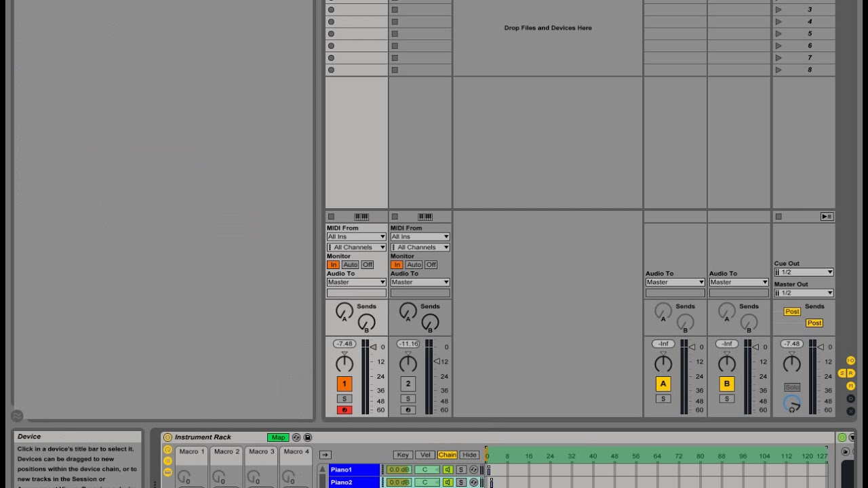The height and width of the screenshot is (488, 868).
Task: Click track 2 clip stop button
Action: [x=395, y=217]
